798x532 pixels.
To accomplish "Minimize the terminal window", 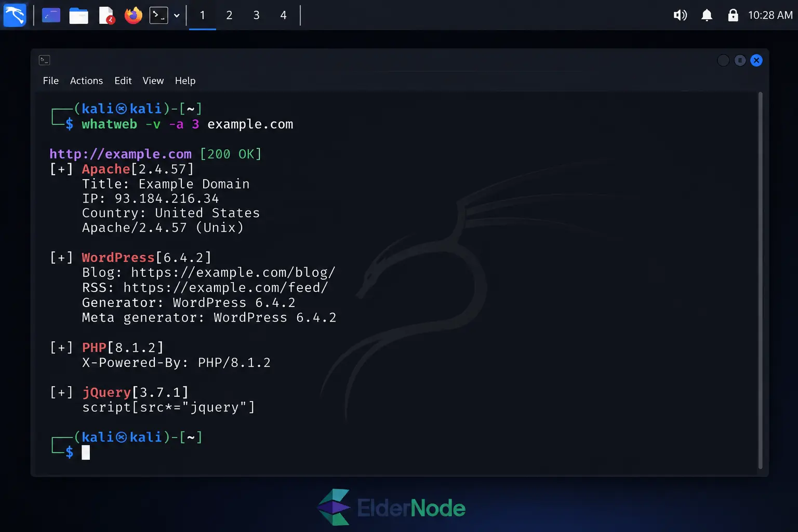I will click(x=723, y=60).
